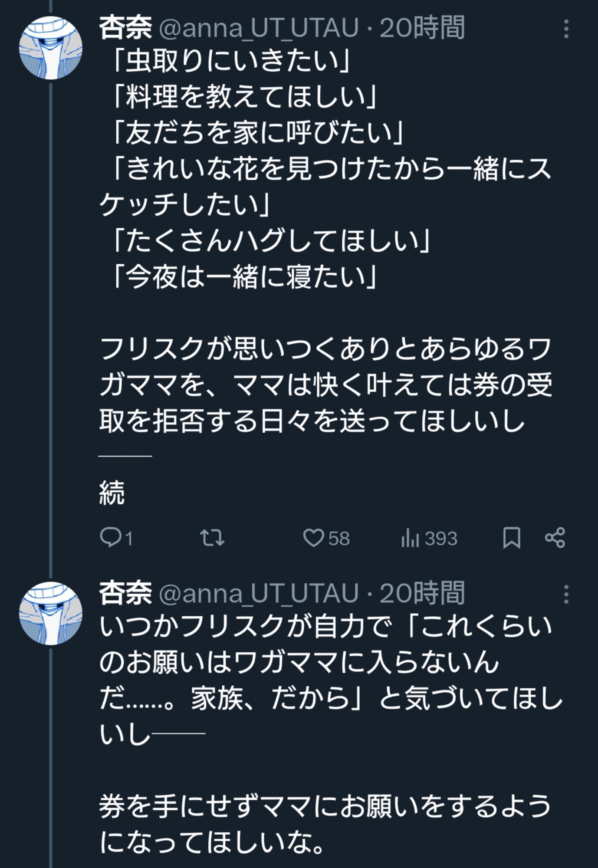Reply to the first 杏奈 tweet
Image resolution: width=598 pixels, height=868 pixels.
point(110,538)
